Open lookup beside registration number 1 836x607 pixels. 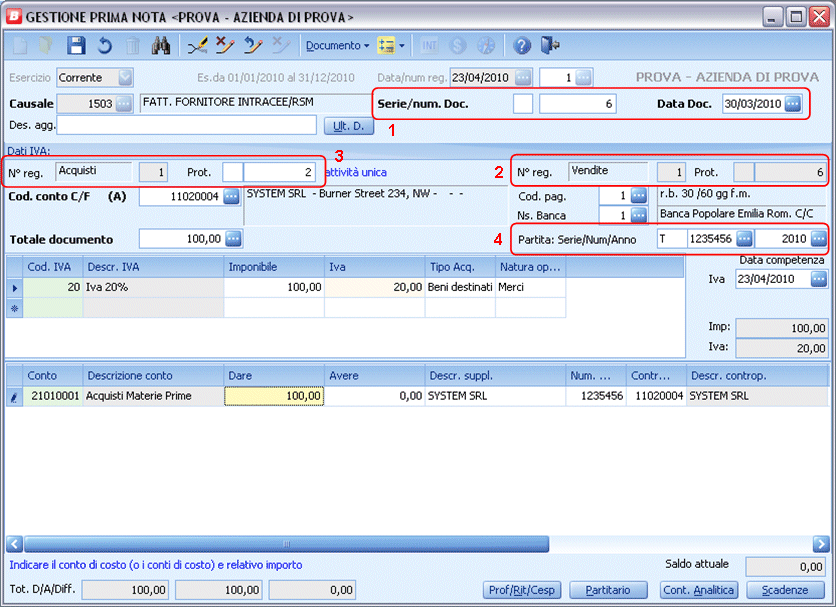click(584, 78)
